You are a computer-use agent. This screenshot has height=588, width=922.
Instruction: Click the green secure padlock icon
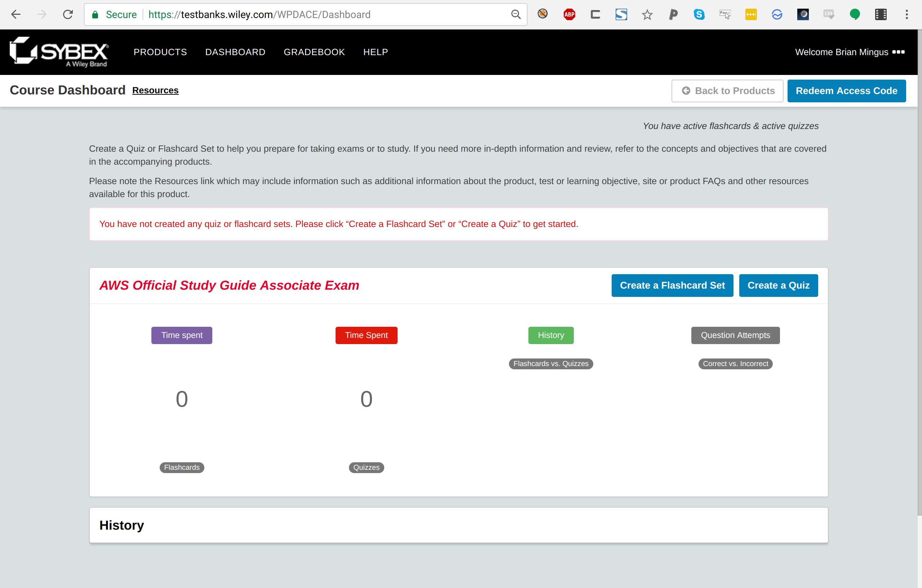pos(95,14)
